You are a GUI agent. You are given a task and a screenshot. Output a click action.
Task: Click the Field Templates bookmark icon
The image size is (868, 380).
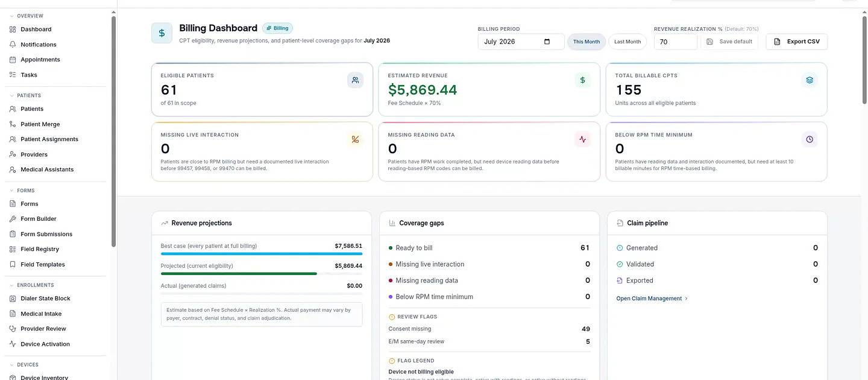coord(13,264)
